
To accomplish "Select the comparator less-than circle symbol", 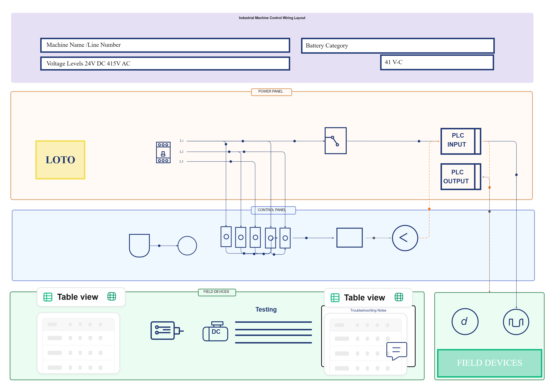I will tap(405, 238).
